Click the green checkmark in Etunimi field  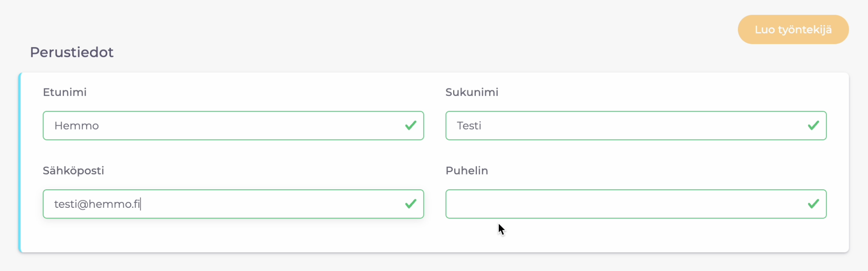[x=410, y=125]
